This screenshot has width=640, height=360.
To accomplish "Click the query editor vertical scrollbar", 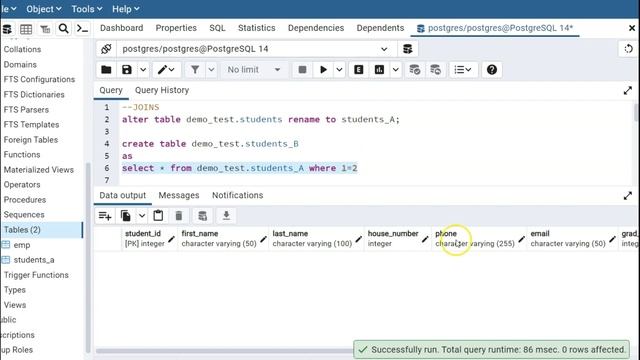I will pyautogui.click(x=636, y=113).
